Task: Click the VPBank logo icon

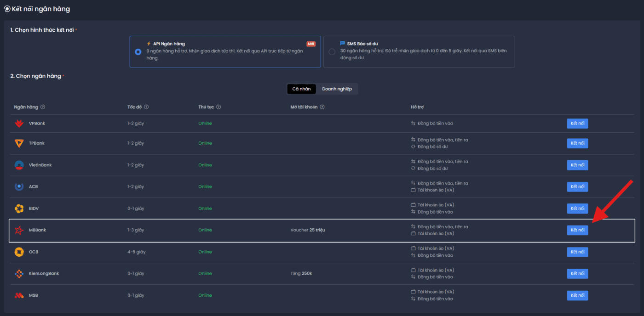Action: tap(19, 124)
